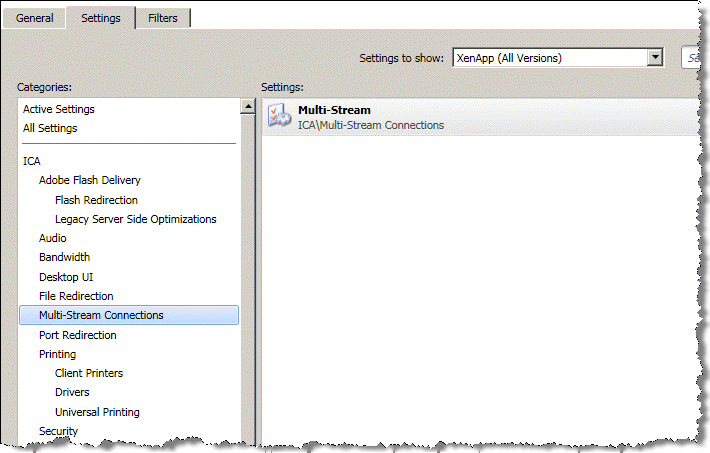Choose Client Printers category
The image size is (710, 453).
click(89, 373)
